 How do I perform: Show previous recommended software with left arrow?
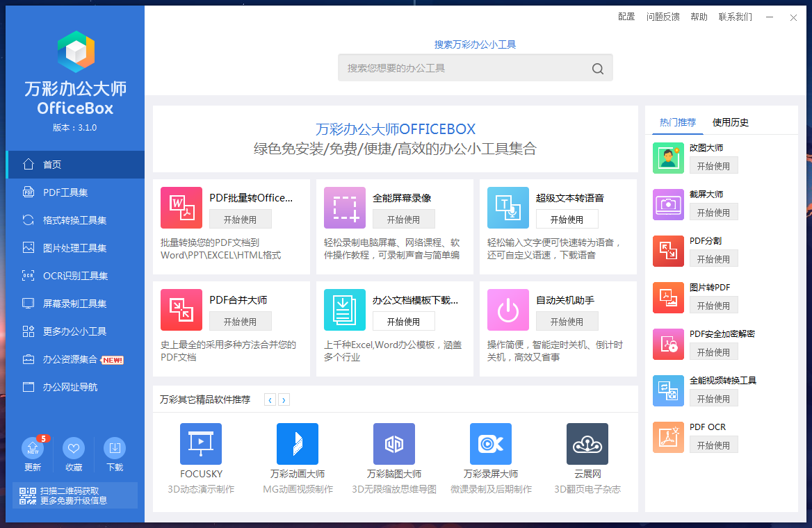270,399
